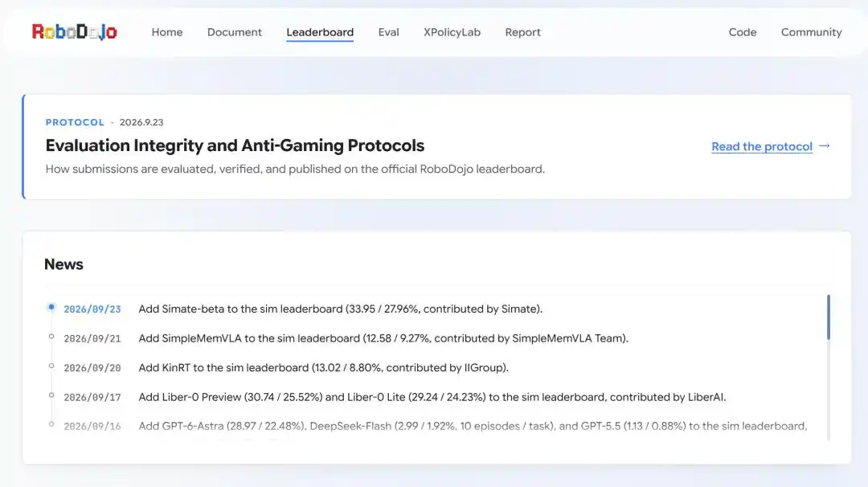Click the date 2026/09/21
This screenshot has height=487, width=868.
tap(92, 338)
